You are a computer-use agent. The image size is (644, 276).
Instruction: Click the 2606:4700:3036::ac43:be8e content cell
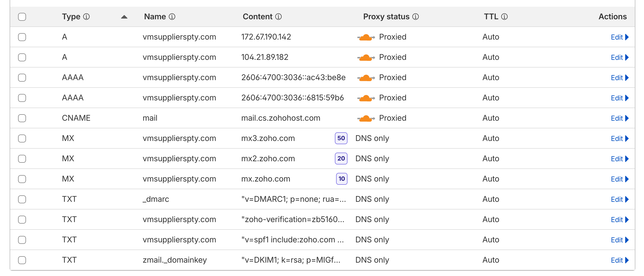tap(293, 78)
